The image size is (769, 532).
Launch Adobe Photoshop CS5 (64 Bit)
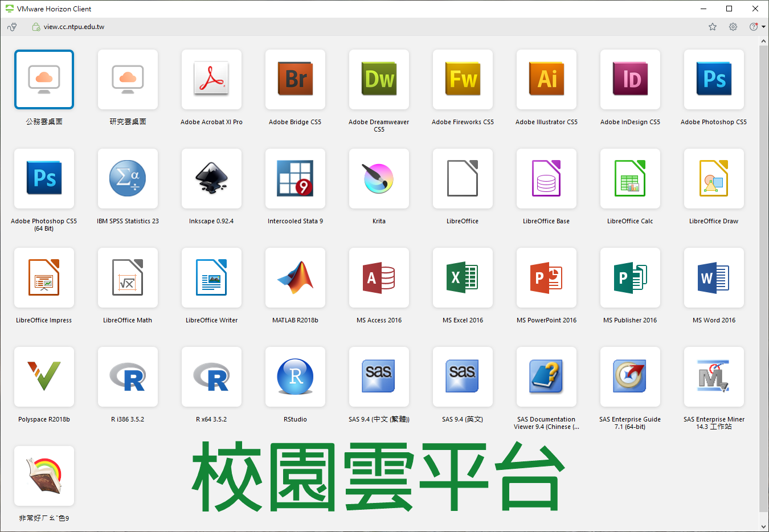pyautogui.click(x=44, y=178)
